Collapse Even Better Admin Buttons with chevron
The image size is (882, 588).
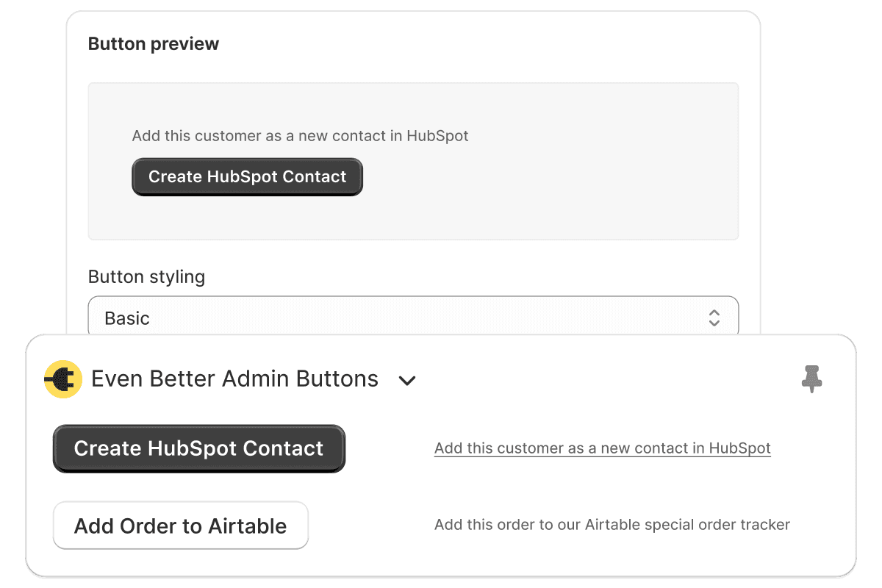click(x=406, y=381)
